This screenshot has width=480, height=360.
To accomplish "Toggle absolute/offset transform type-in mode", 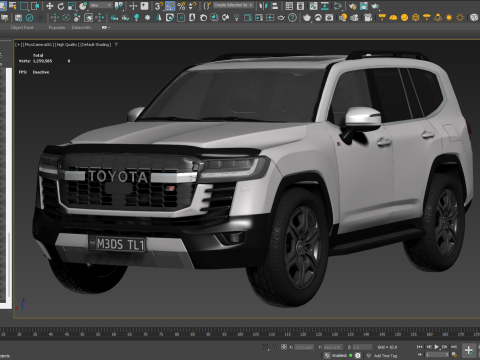I will (284, 347).
